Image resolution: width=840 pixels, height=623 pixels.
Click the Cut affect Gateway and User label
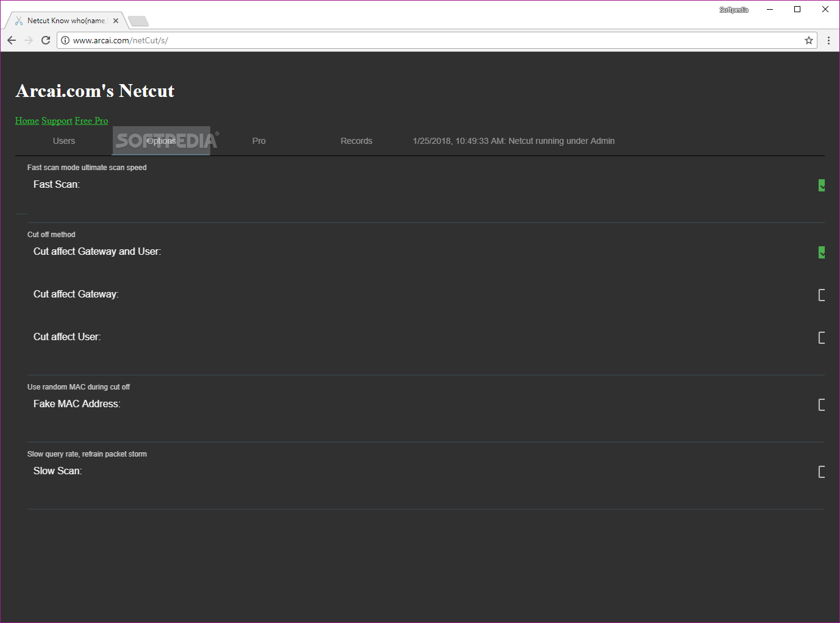point(98,251)
